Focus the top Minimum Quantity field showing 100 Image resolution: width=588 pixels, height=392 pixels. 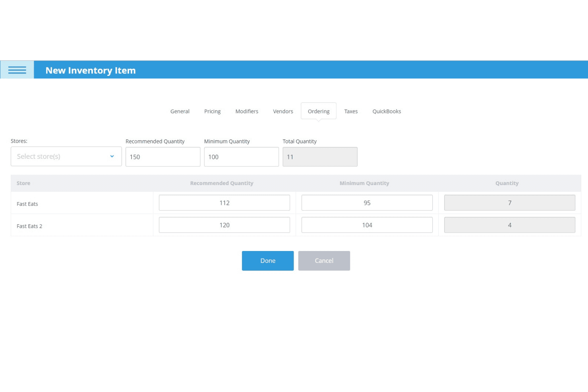pyautogui.click(x=242, y=157)
